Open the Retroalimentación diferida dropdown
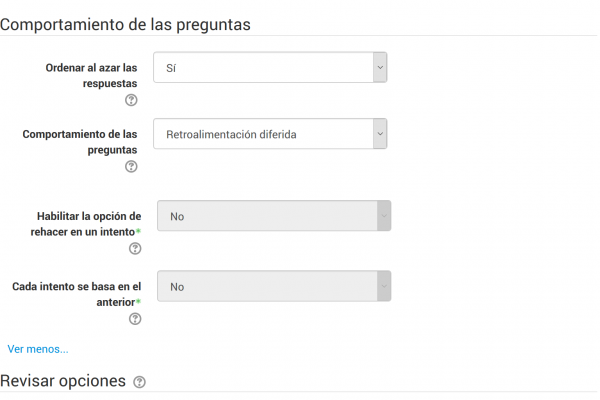This screenshot has width=600, height=400. click(x=270, y=134)
